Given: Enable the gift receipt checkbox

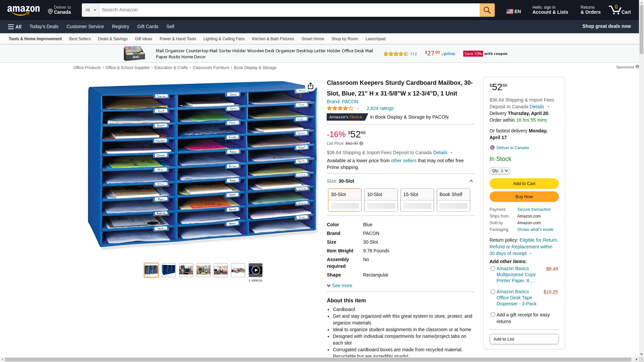Looking at the screenshot, I should pos(493,315).
